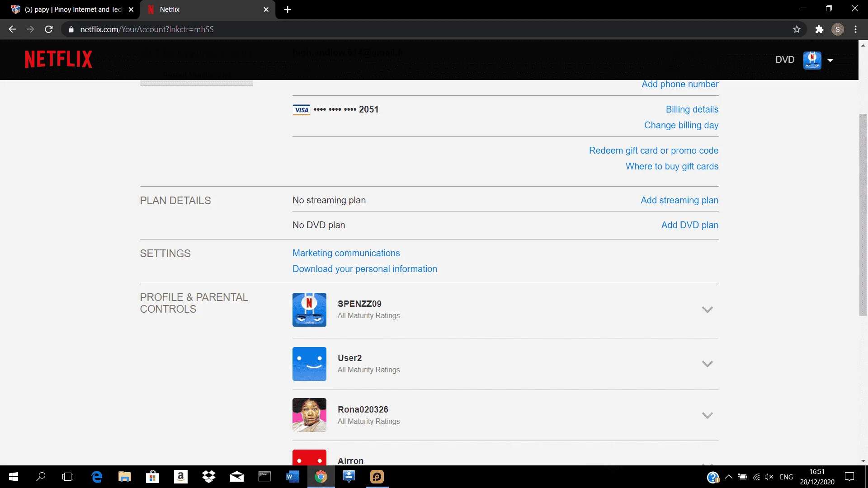The image size is (868, 488).
Task: Click Change billing day
Action: (x=681, y=125)
